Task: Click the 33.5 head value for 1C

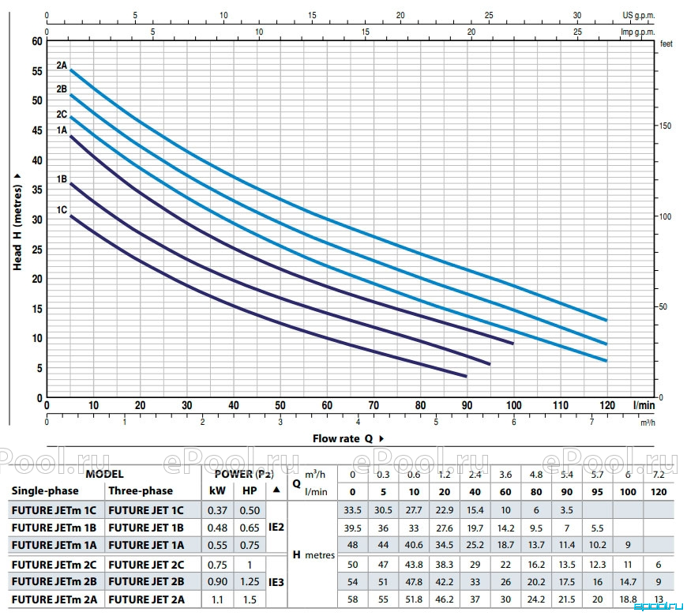Action: pyautogui.click(x=353, y=510)
